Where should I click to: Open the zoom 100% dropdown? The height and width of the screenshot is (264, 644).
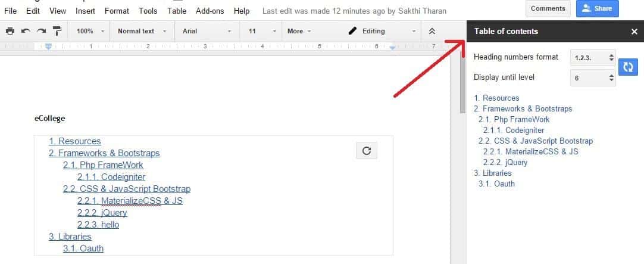point(90,31)
